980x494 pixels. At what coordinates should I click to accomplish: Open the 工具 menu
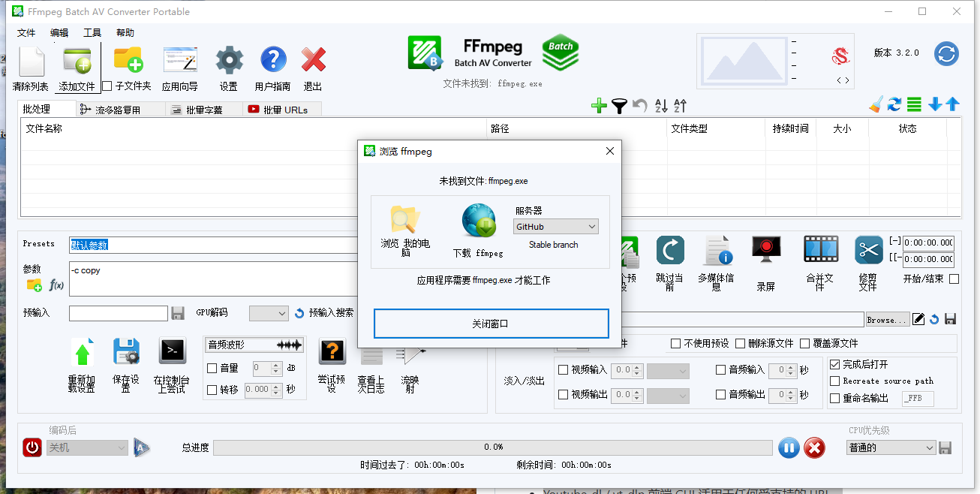(92, 32)
